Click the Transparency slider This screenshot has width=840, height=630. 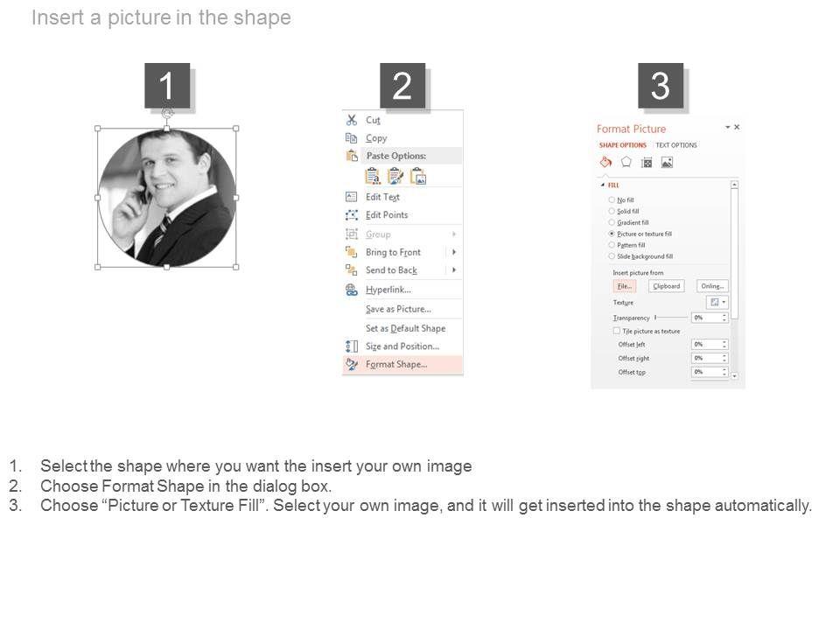[671, 318]
